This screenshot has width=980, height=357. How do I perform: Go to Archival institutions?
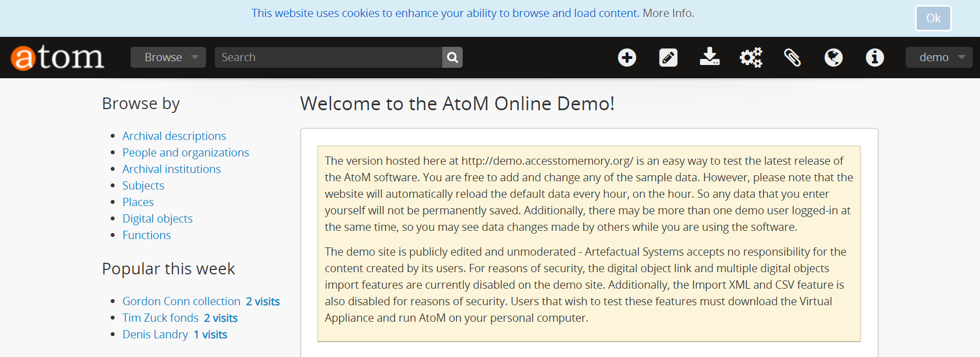click(171, 169)
